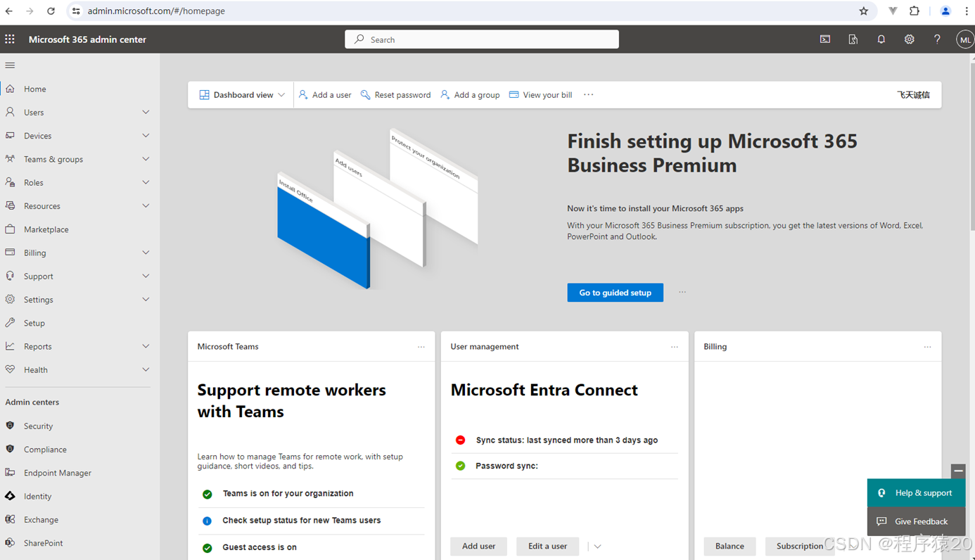
Task: Open the Dashboard view dropdown
Action: coord(242,95)
